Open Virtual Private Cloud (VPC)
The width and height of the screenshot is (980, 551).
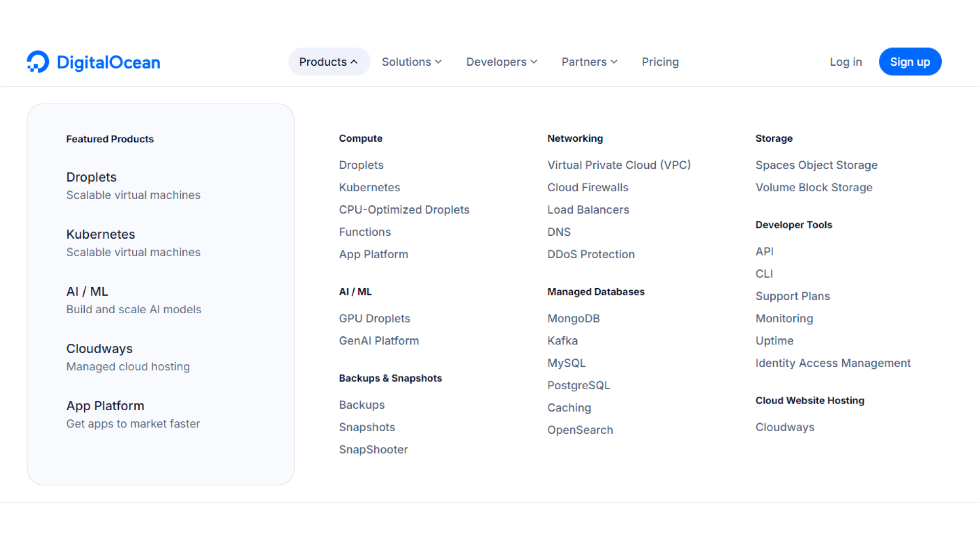pos(619,165)
